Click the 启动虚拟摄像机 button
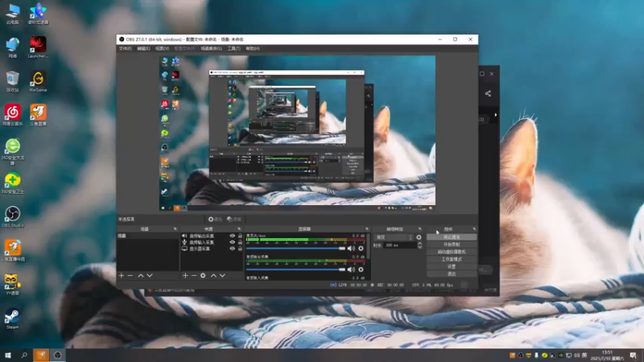644x362 pixels. point(452,252)
